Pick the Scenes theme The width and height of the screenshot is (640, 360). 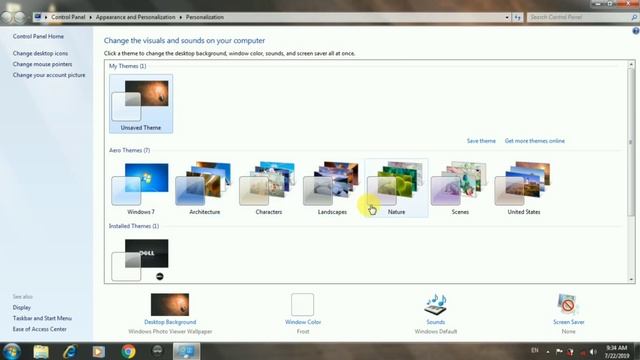(460, 188)
